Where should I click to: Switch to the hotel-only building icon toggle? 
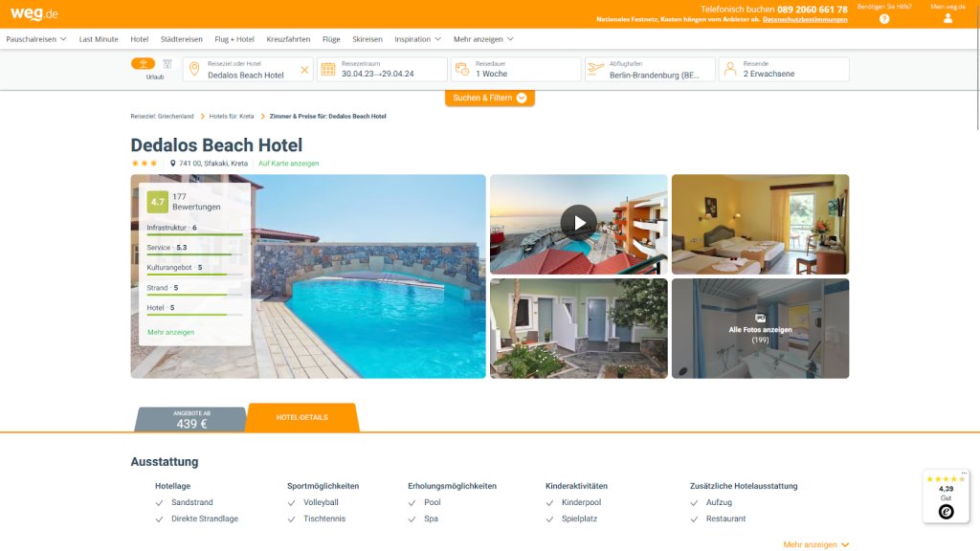[167, 64]
